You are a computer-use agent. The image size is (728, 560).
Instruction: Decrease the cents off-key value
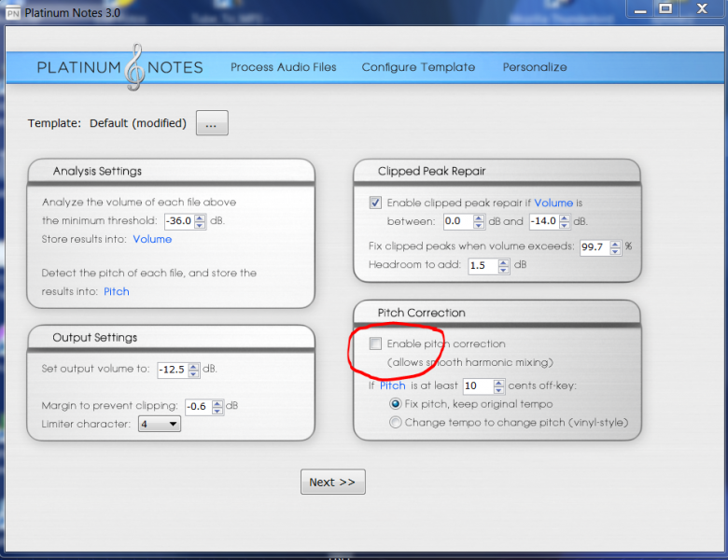[498, 390]
